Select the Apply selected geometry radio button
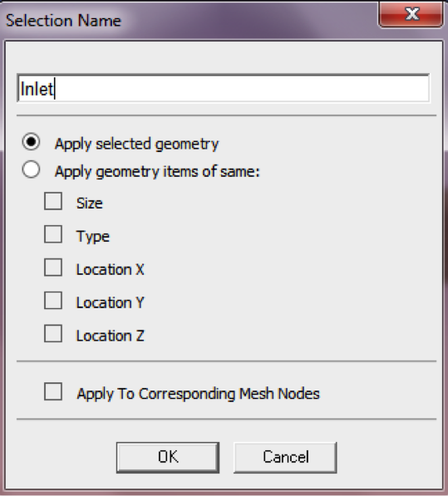This screenshot has height=496, width=448. 31,142
